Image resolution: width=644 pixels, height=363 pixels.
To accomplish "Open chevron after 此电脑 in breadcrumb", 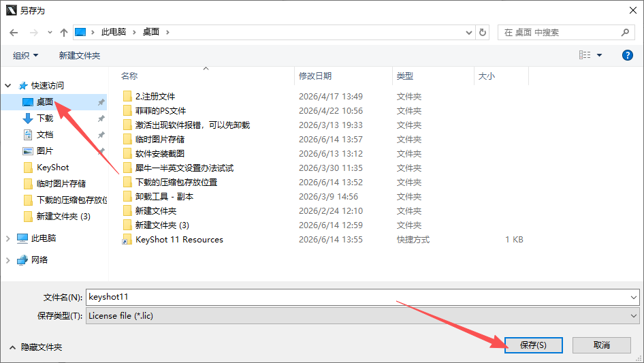I will click(x=134, y=33).
